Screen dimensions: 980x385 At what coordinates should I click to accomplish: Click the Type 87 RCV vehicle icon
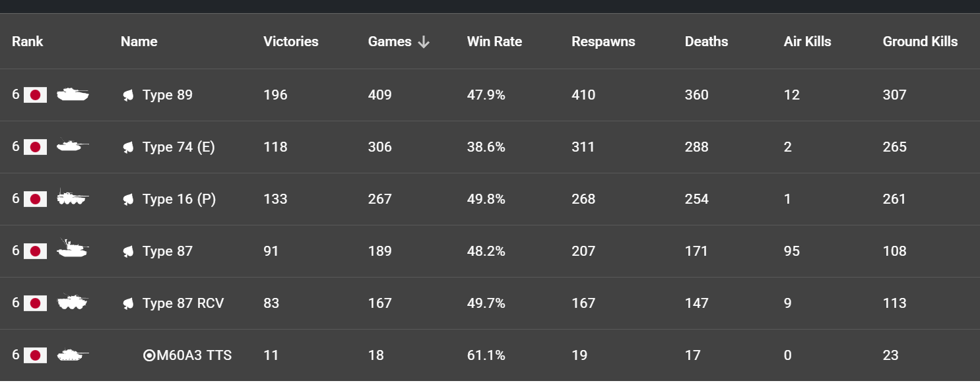73,303
